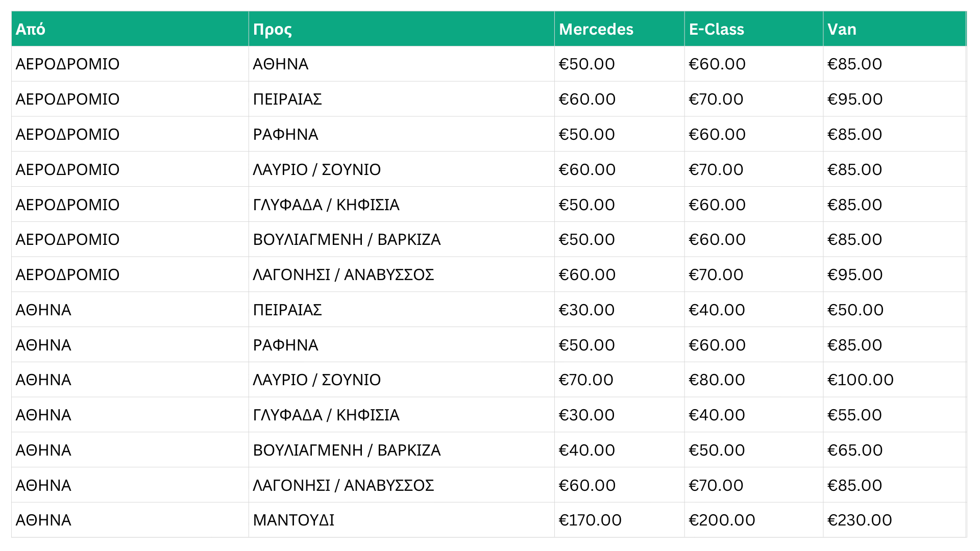Click the €170.00 Mercedes price

tap(590, 520)
